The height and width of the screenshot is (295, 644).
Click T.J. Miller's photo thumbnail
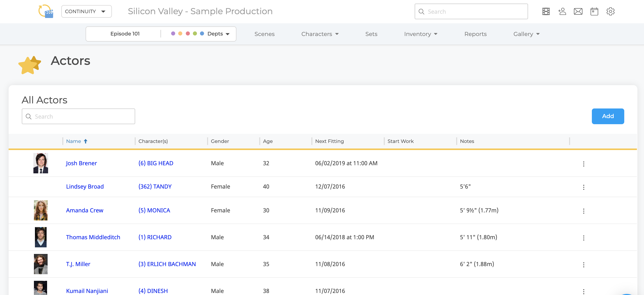(x=41, y=264)
